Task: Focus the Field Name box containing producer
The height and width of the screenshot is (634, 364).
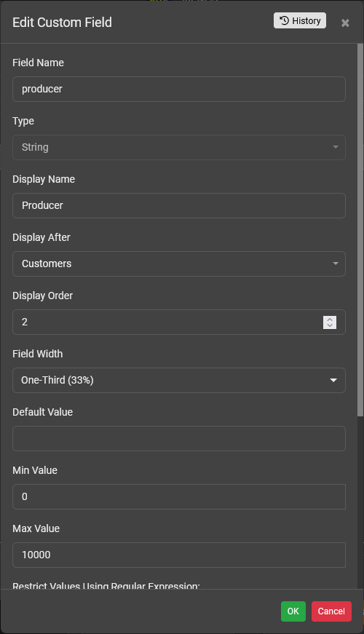Action: (179, 89)
